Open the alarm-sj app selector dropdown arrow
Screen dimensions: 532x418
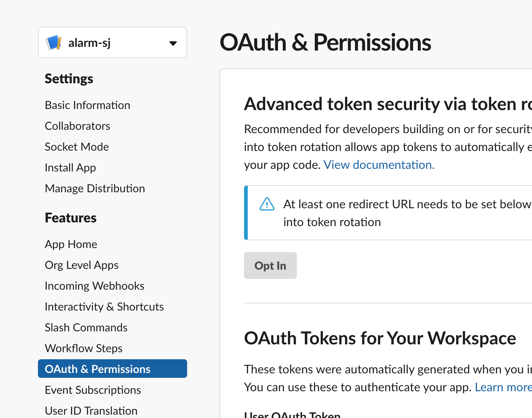173,43
